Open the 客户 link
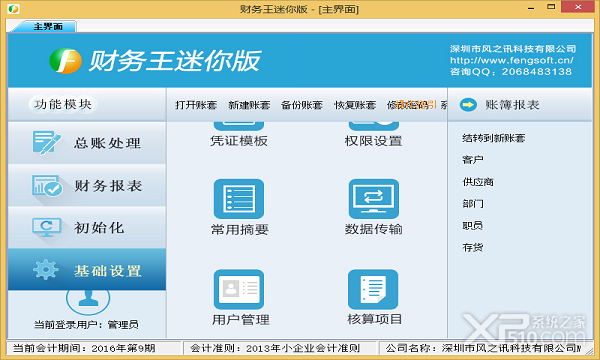Viewport: 600px width, 360px height. tap(473, 160)
